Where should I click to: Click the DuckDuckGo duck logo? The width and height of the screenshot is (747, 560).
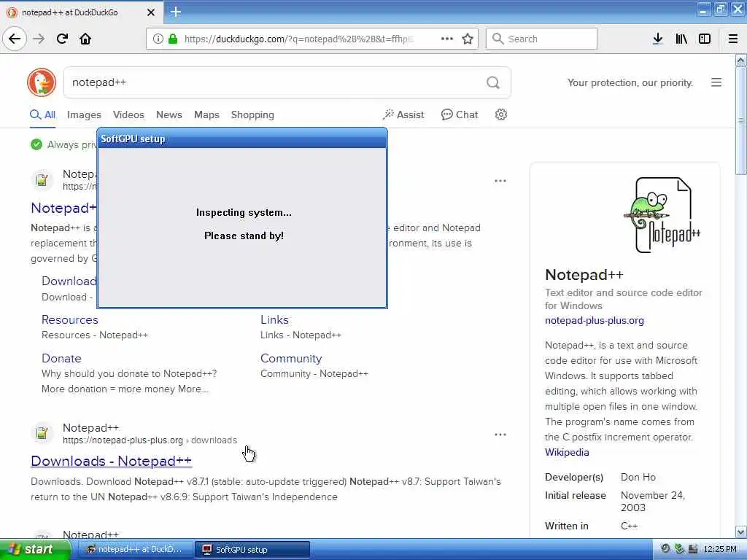(x=42, y=82)
